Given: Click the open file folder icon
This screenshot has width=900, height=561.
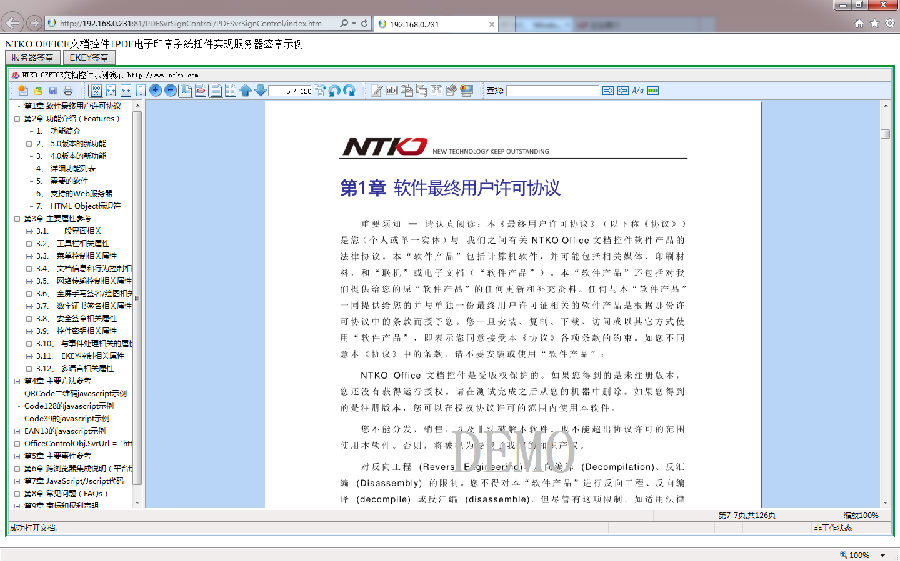Looking at the screenshot, I should coord(38,90).
